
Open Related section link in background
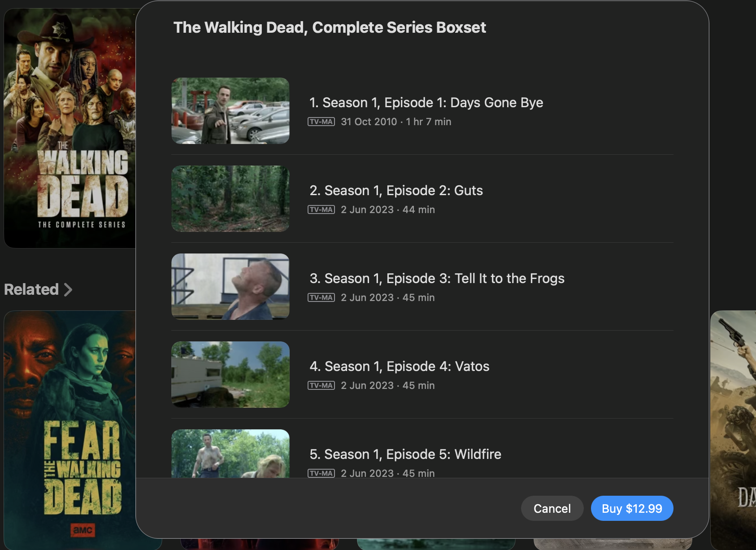31,289
